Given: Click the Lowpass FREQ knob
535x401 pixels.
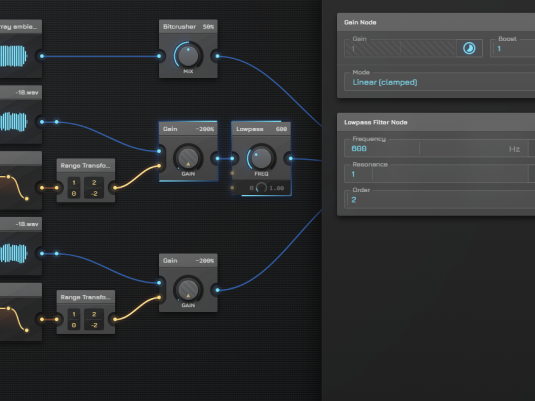Looking at the screenshot, I should pos(261,158).
